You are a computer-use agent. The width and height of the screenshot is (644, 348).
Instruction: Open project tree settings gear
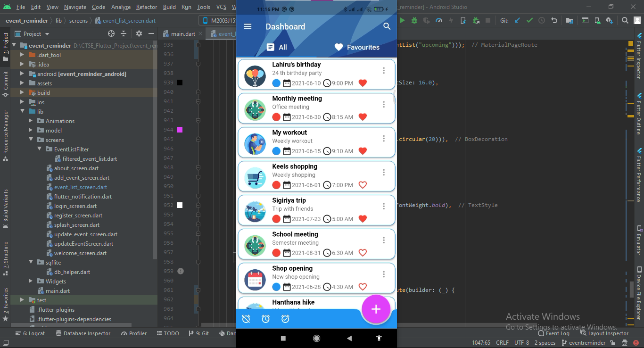(139, 33)
